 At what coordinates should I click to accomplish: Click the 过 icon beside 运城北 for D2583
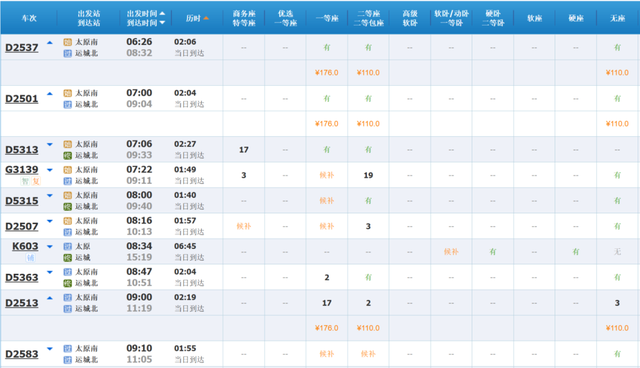point(68,360)
